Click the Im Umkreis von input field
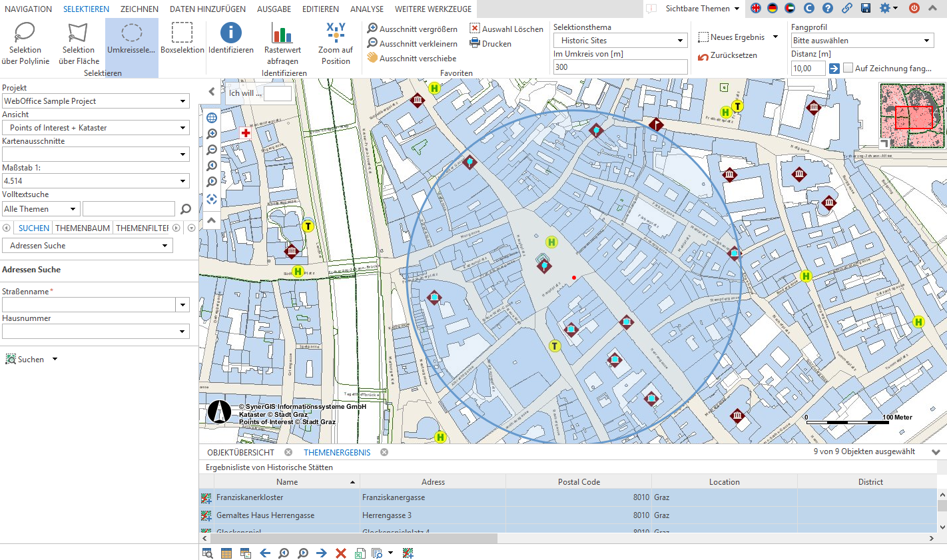Image resolution: width=947 pixels, height=560 pixels. 620,67
